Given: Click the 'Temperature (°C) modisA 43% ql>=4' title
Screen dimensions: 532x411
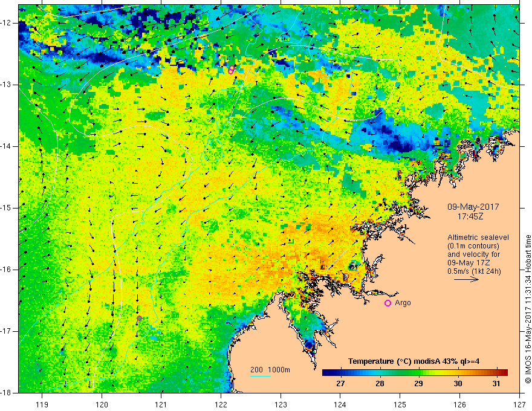Looking at the screenshot, I should pos(414,361).
